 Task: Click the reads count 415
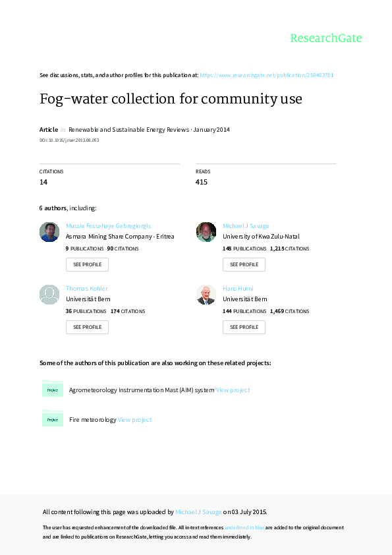[200, 182]
